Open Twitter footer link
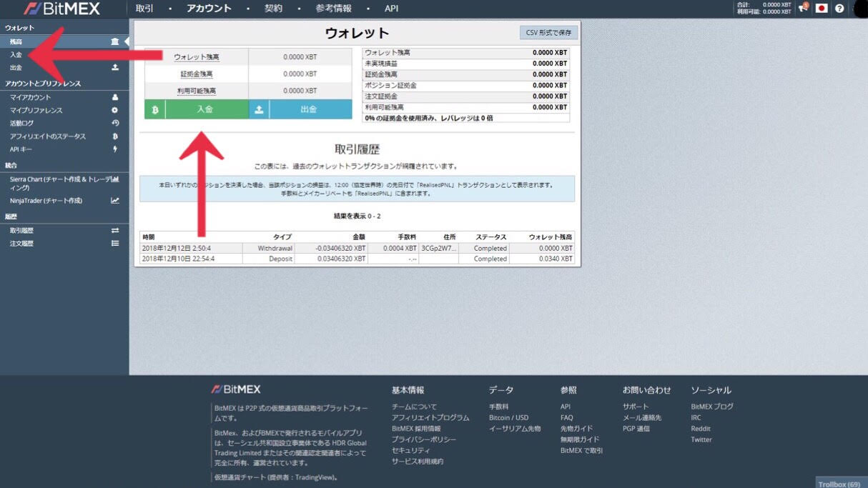This screenshot has height=488, width=868. point(701,439)
